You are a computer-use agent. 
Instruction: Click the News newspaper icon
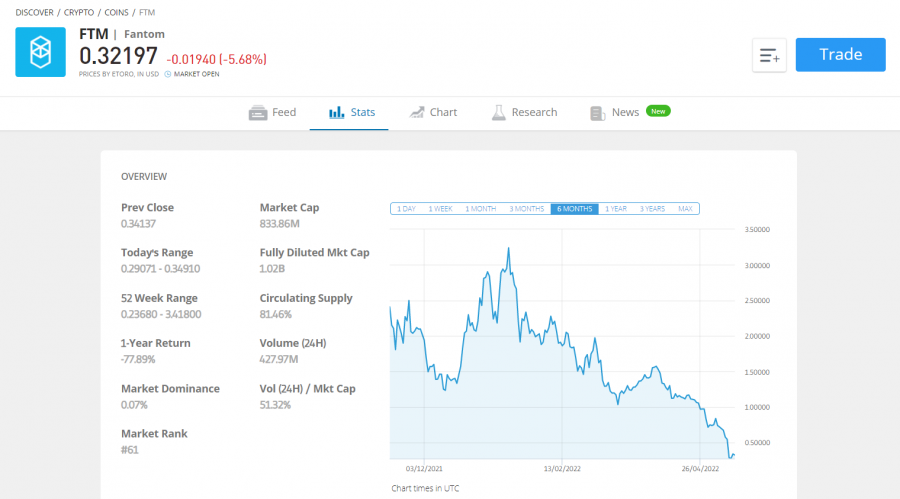[x=598, y=113]
